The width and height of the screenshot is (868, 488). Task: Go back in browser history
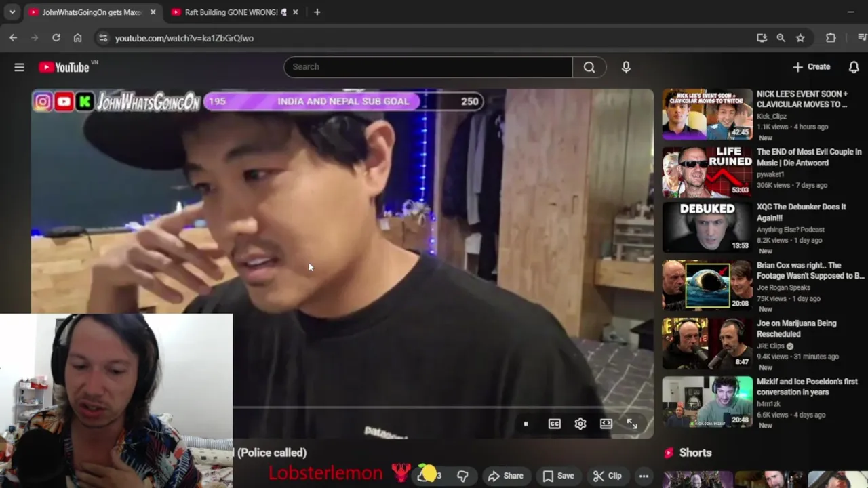click(14, 38)
